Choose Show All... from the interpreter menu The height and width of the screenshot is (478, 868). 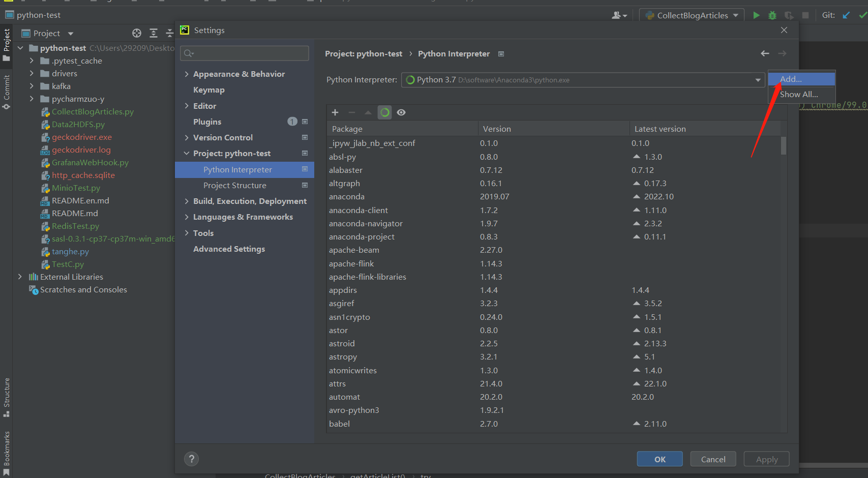(x=801, y=94)
